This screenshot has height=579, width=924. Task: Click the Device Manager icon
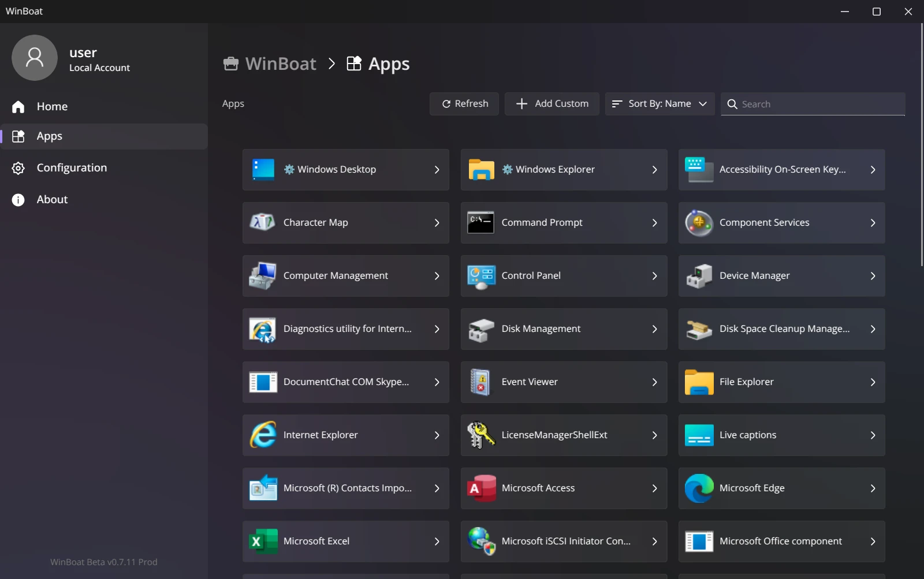click(699, 276)
